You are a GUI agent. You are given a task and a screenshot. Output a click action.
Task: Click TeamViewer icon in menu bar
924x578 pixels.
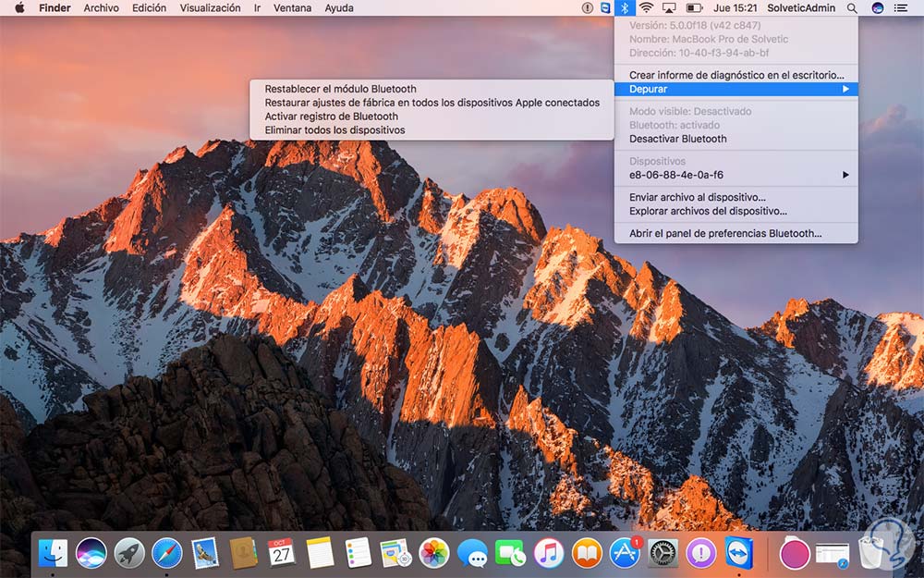[x=605, y=7]
